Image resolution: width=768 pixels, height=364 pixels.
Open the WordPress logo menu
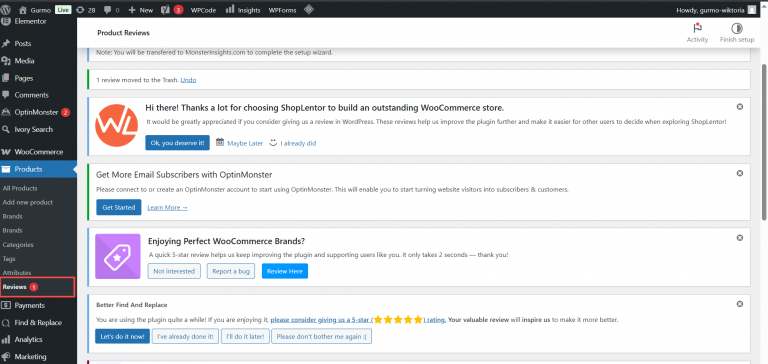[5, 9]
